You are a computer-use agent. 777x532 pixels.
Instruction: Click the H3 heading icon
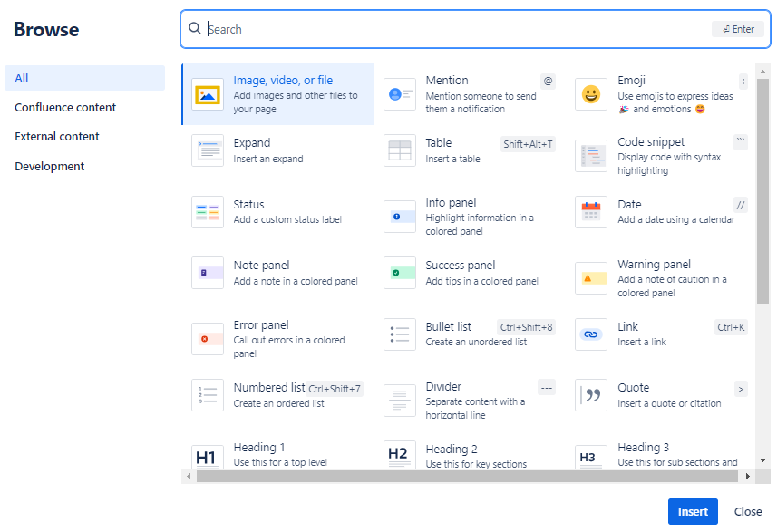590,457
